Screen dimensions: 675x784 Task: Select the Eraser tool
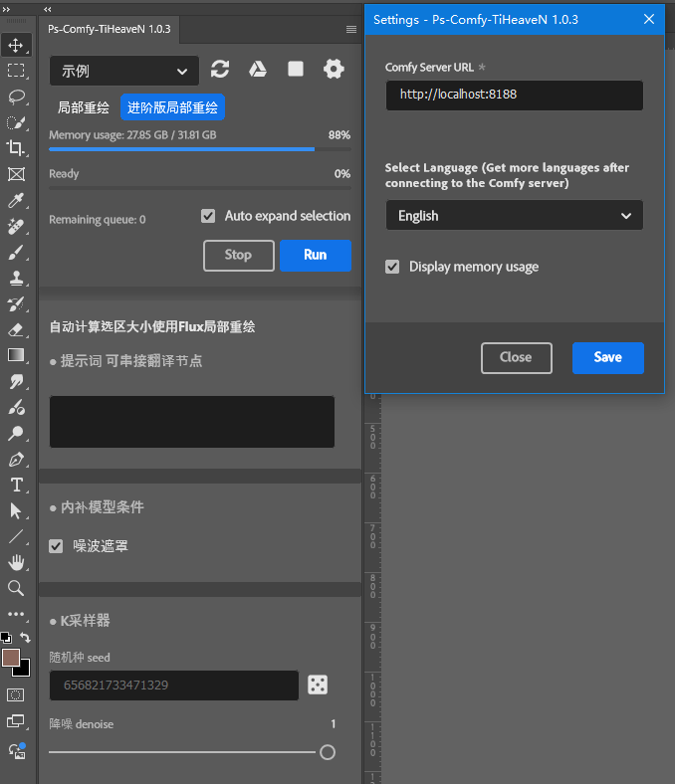16,329
